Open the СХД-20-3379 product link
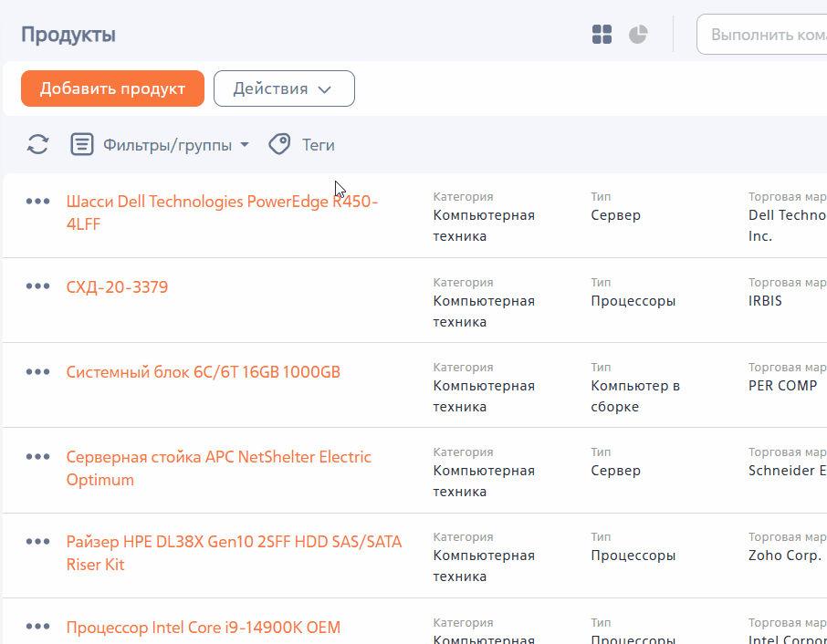This screenshot has width=827, height=644. 117,287
